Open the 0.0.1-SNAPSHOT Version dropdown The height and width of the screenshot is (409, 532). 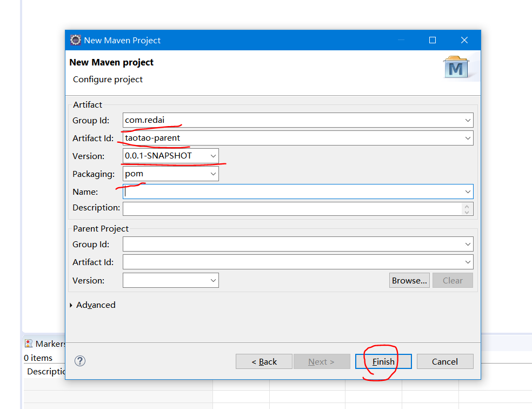(x=213, y=156)
